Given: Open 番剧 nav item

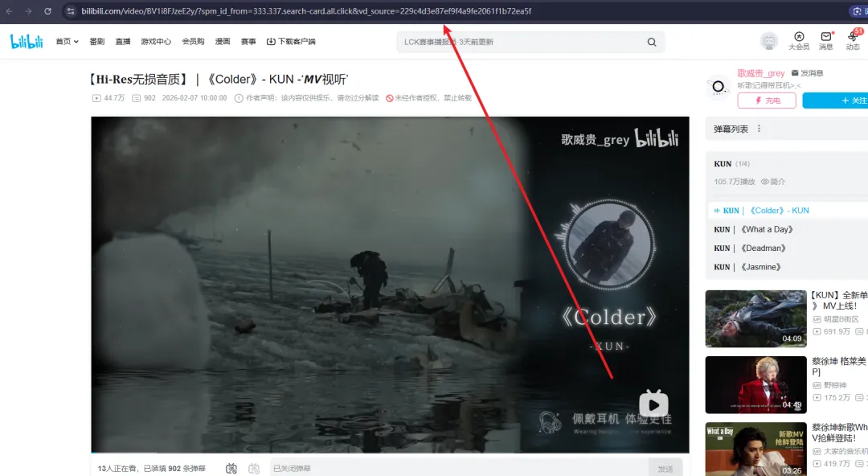Looking at the screenshot, I should coord(97,42).
